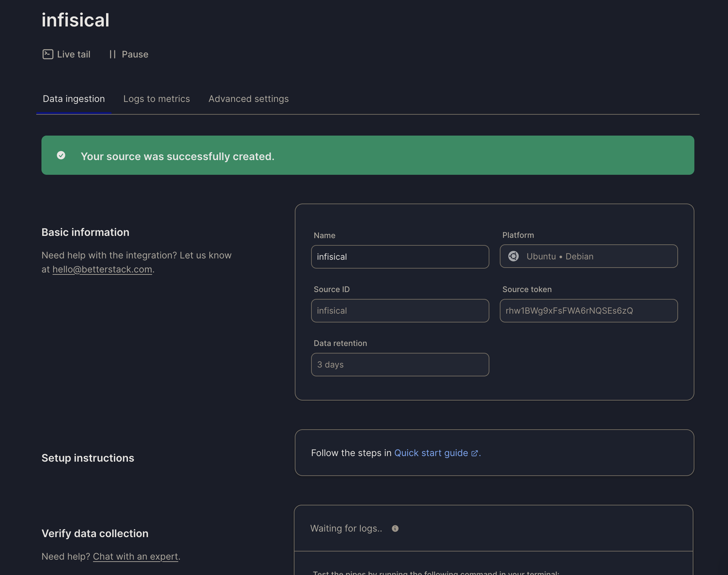
Task: Open the hello@betterstack.com email link
Action: coord(102,269)
